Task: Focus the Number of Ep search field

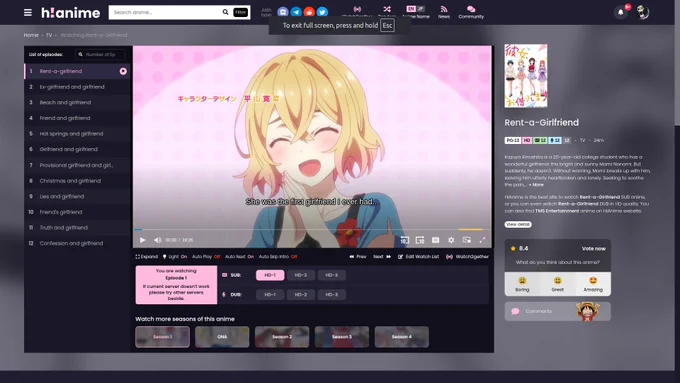Action: 100,54
